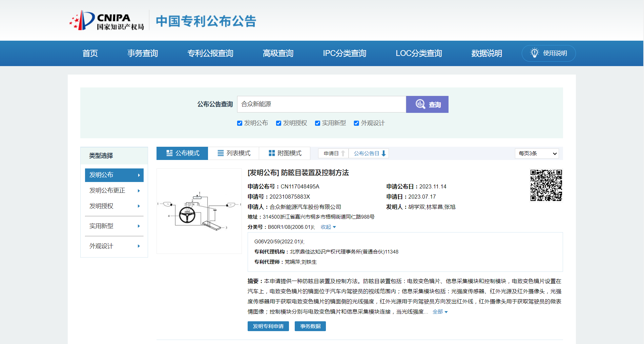
Task: Click publication date 2023.11.14
Action: (x=433, y=187)
